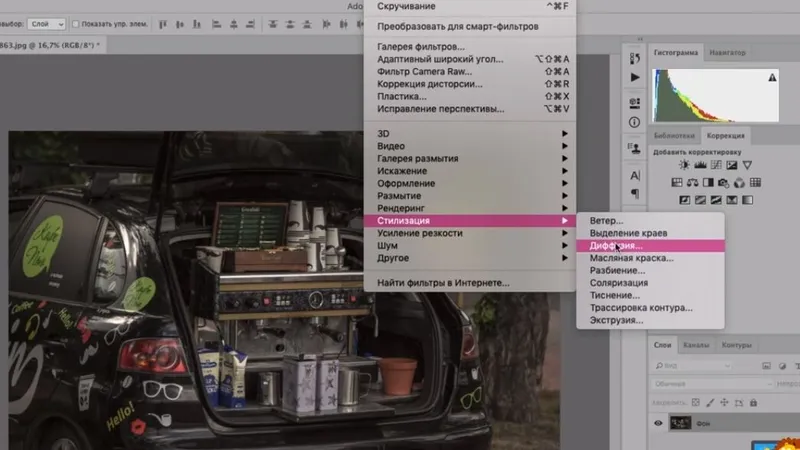This screenshot has height=450, width=800.
Task: Click Найти фильтры в Интернете
Action: tap(443, 284)
